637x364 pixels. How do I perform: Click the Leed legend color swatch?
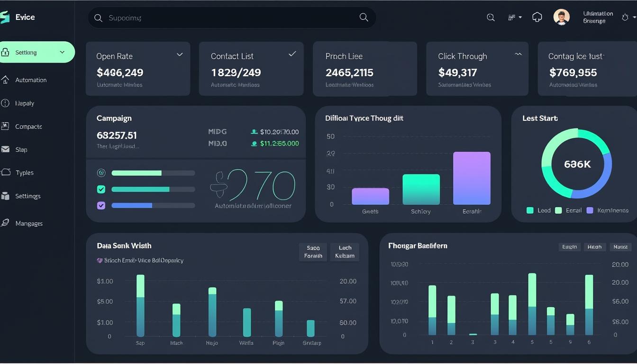tap(530, 210)
